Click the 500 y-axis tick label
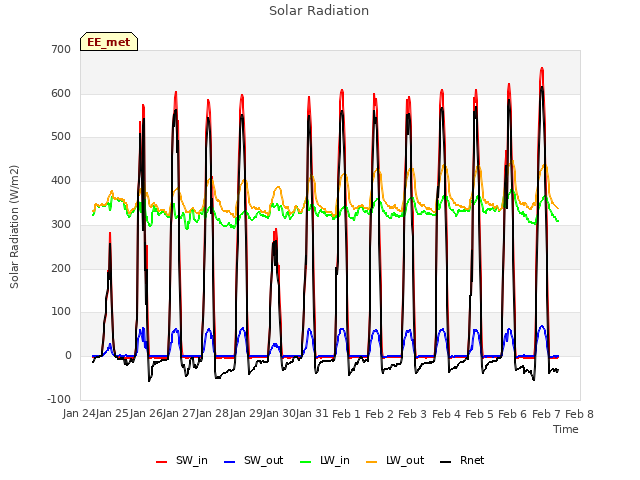This screenshot has width=640, height=480. [x=61, y=137]
